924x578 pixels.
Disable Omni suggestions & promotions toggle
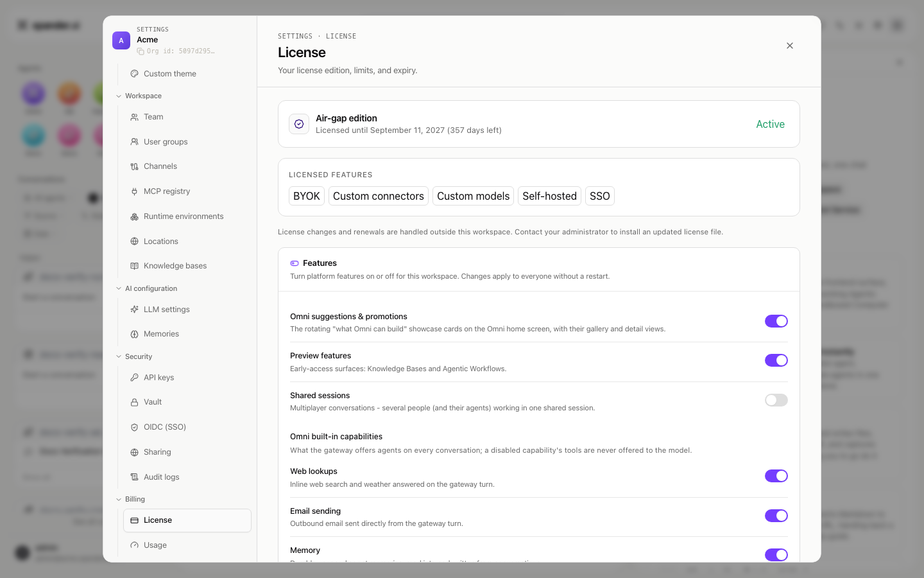(776, 321)
